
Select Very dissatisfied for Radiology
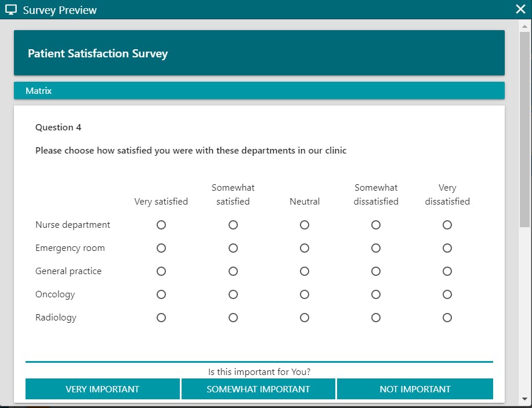click(x=447, y=318)
